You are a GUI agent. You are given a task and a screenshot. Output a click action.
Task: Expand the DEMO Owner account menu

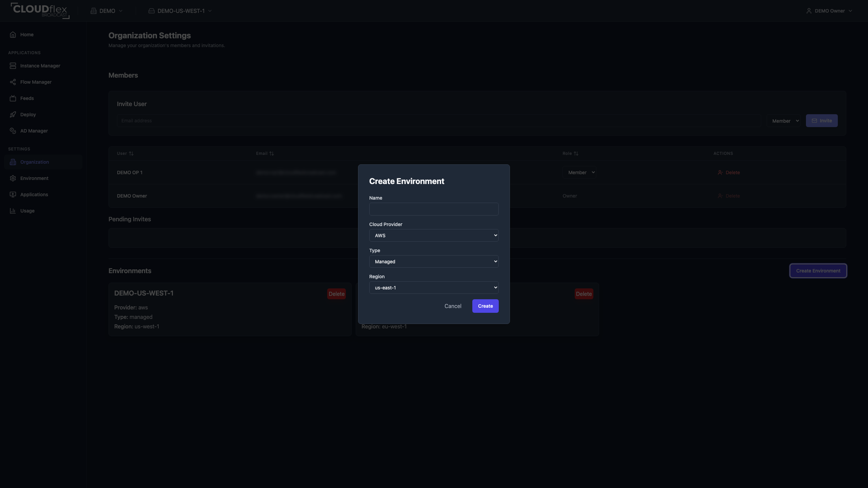coord(829,11)
